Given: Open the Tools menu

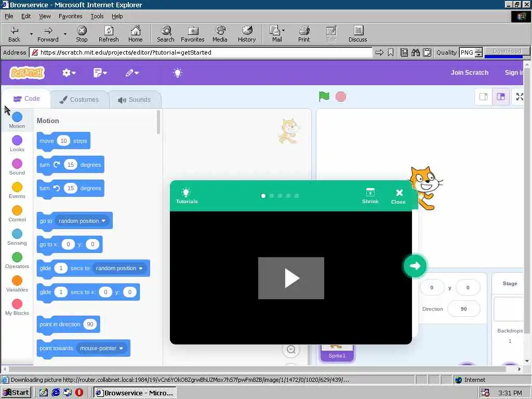Looking at the screenshot, I should (97, 16).
